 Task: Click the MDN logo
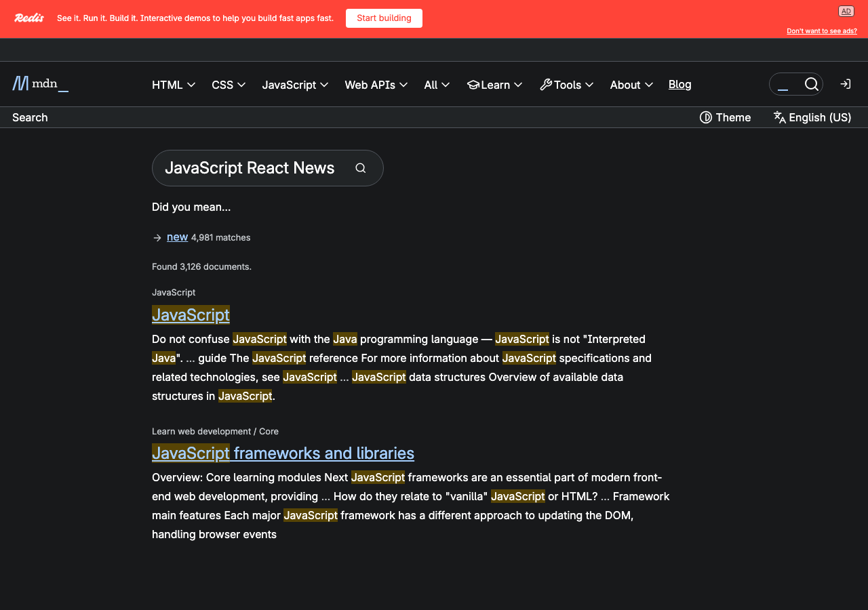[x=39, y=83]
